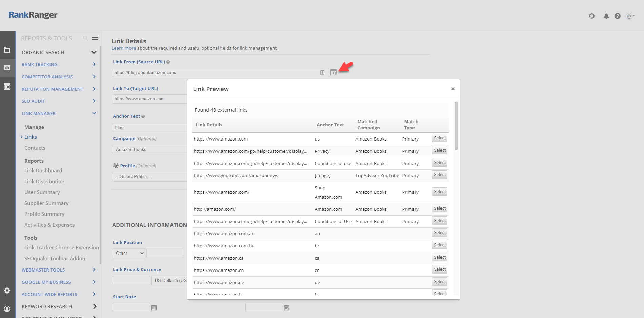
Task: Click the hamburger menu icon in sidebar header
Action: click(95, 38)
